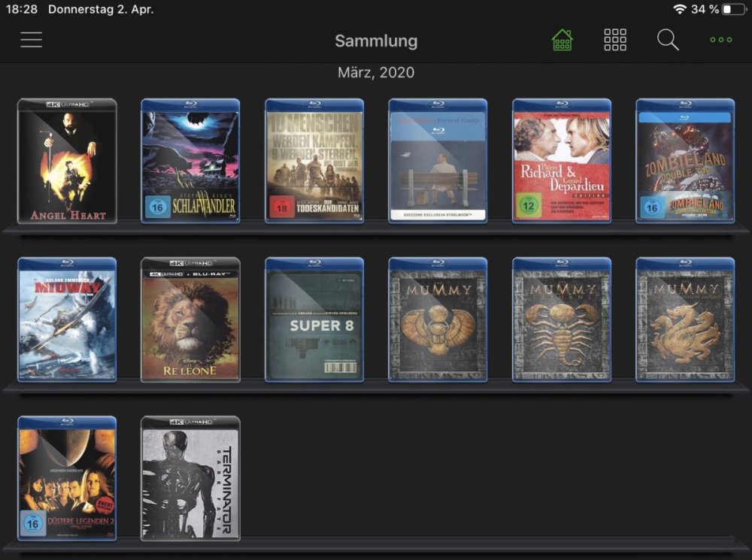Tap the Sammlung title

(376, 41)
